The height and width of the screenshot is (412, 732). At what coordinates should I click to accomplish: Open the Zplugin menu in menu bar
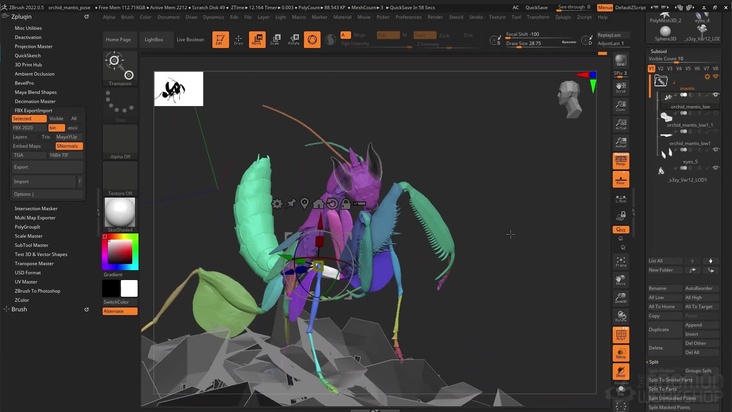click(564, 17)
